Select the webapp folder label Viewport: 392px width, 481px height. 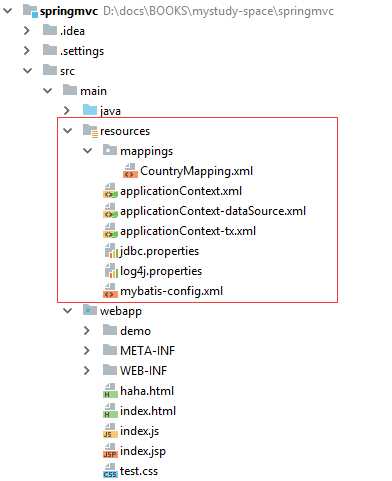pos(121,311)
